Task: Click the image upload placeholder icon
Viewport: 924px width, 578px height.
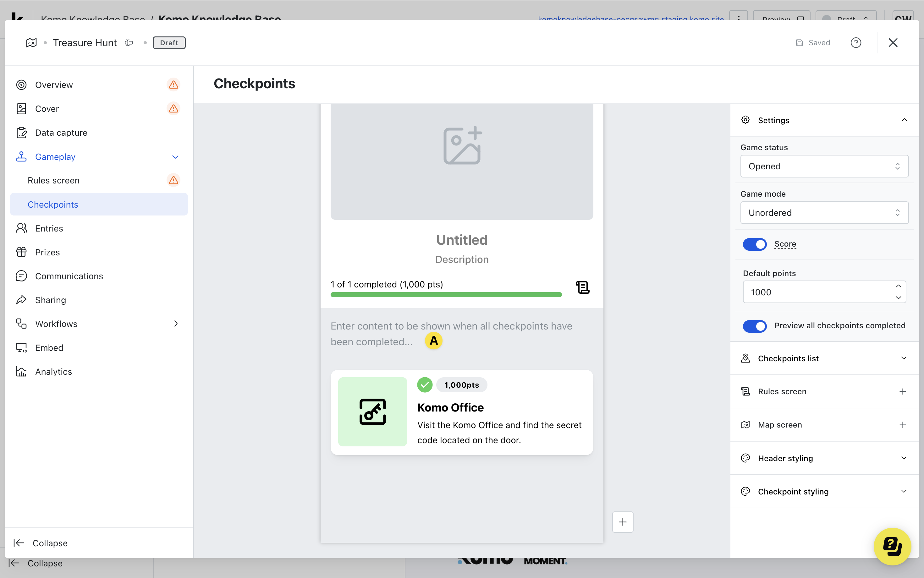Action: 462,146
